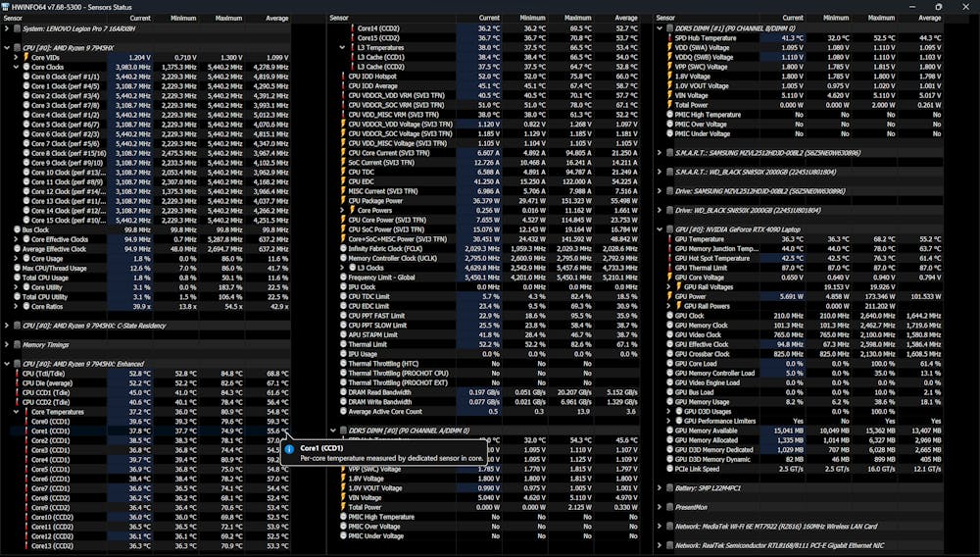
Task: Click the lightning icon next to Core VIDs
Action: click(26, 58)
